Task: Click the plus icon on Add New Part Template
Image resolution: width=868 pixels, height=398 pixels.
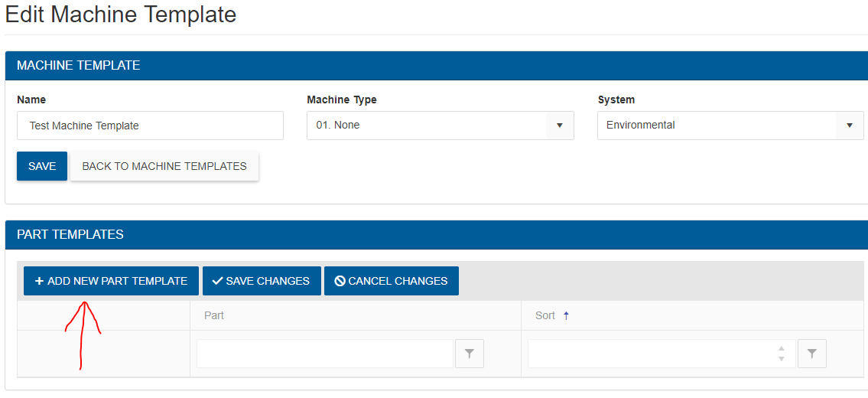Action: pyautogui.click(x=40, y=281)
